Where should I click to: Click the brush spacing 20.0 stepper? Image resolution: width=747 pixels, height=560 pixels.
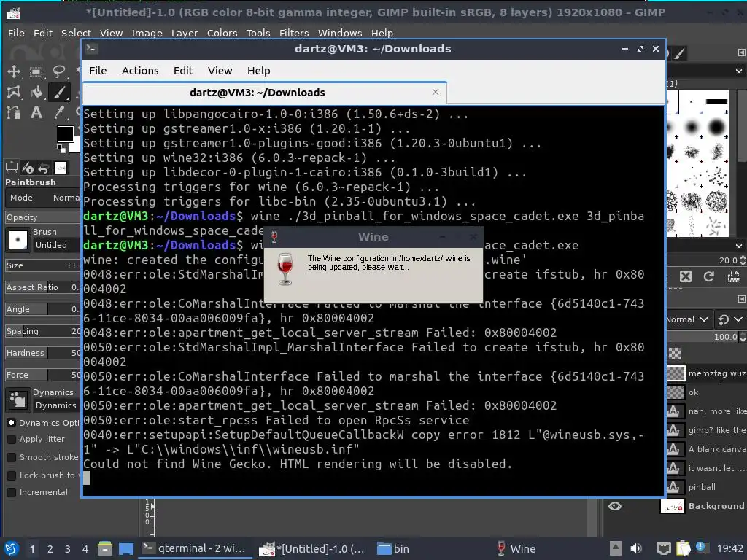(742, 260)
